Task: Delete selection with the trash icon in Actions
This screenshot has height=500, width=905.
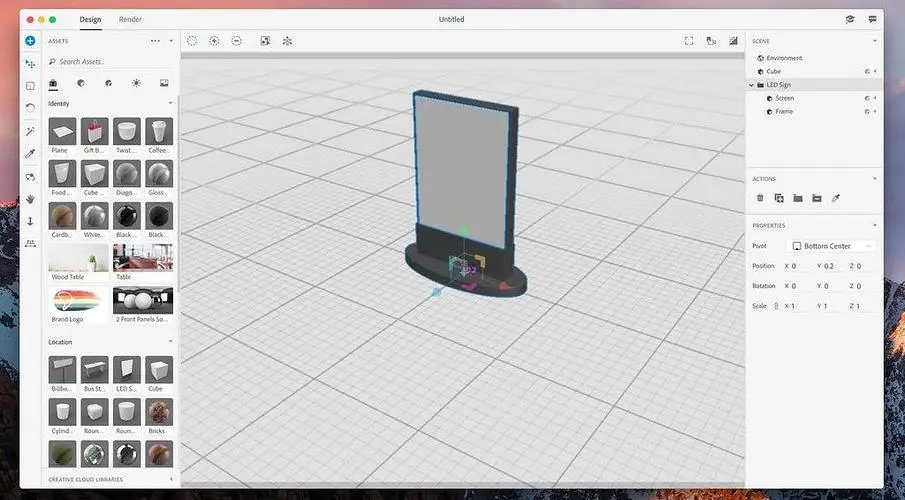Action: 760,198
